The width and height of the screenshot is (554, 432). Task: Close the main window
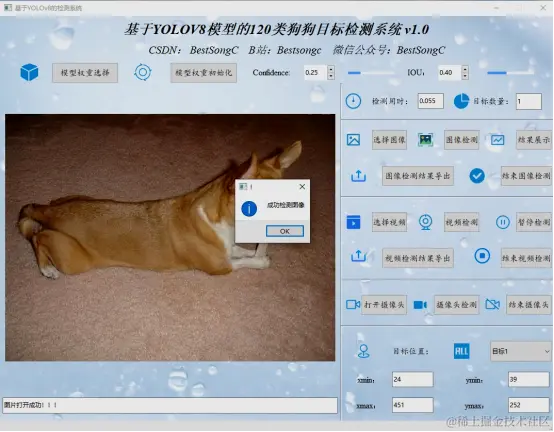click(543, 7)
